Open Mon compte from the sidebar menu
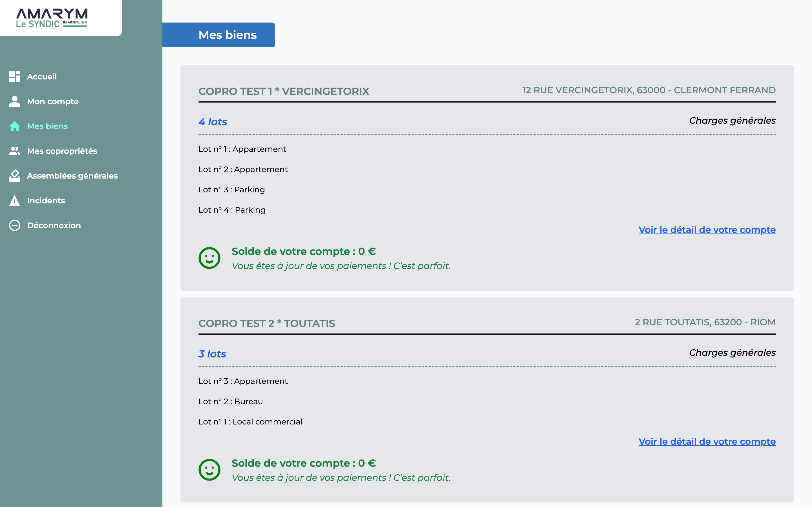Screen dimensions: 812x507 53,101
